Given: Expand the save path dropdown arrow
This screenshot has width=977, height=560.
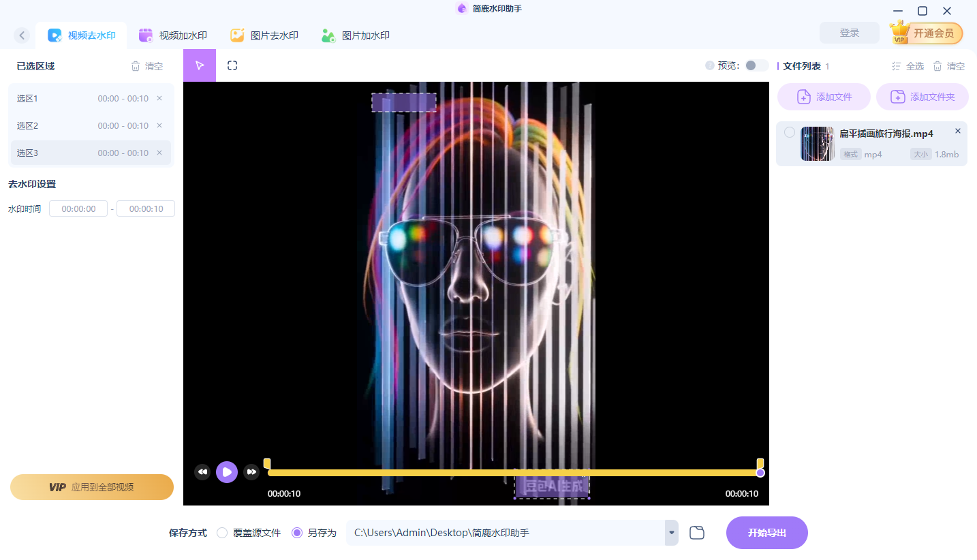Looking at the screenshot, I should (672, 533).
